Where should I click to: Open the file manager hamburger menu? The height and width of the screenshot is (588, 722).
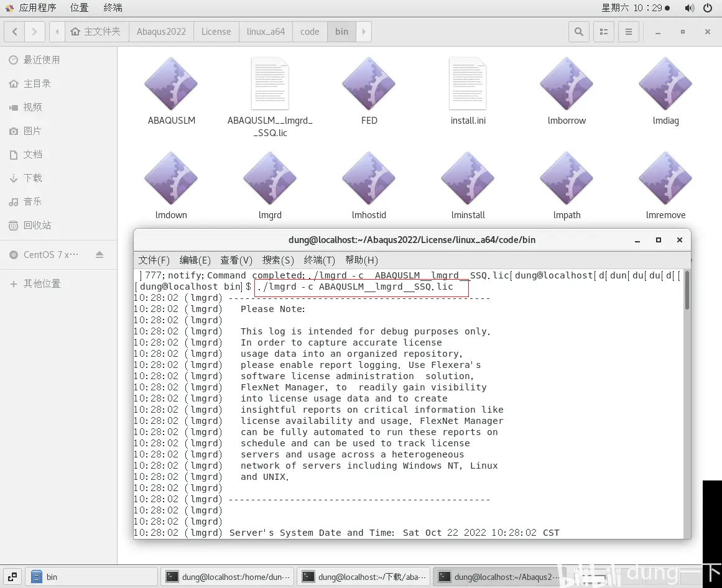[629, 32]
